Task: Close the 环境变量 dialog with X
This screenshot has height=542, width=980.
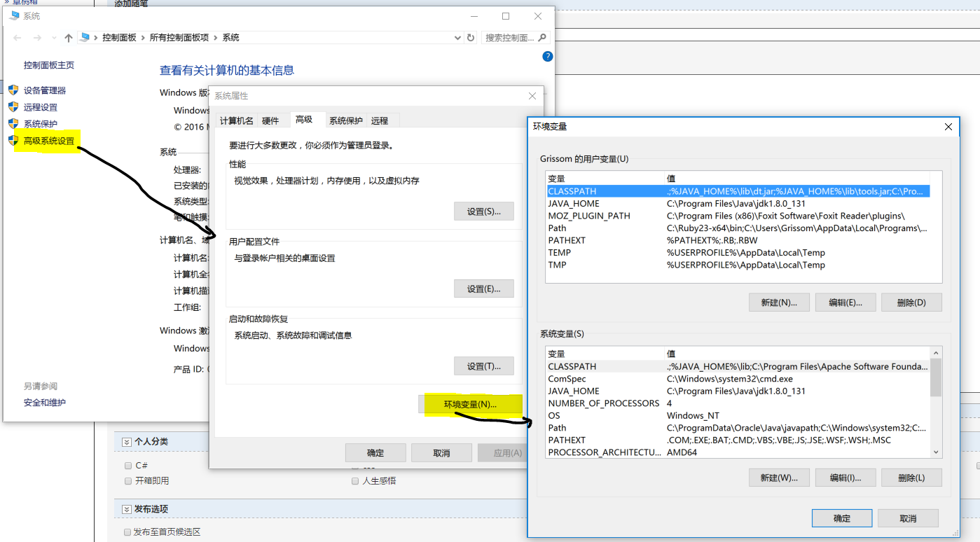Action: 948,127
